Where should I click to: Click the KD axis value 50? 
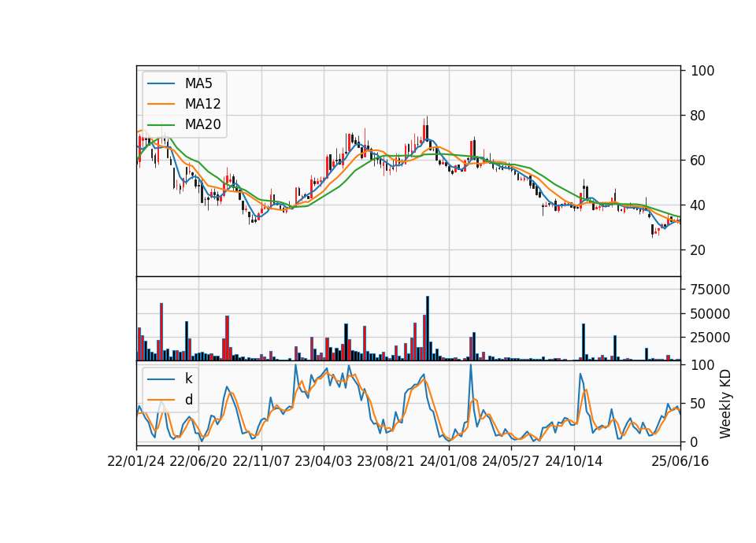[699, 404]
